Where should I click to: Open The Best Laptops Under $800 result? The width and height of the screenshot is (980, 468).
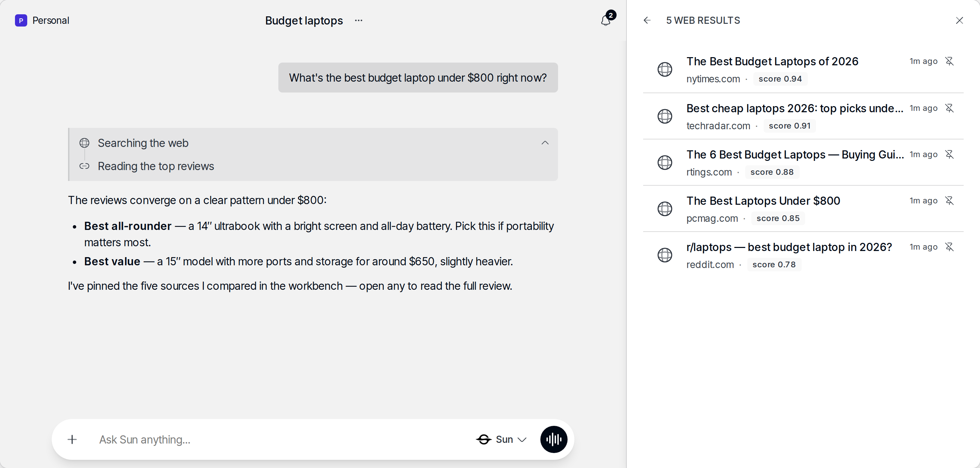[x=763, y=201]
